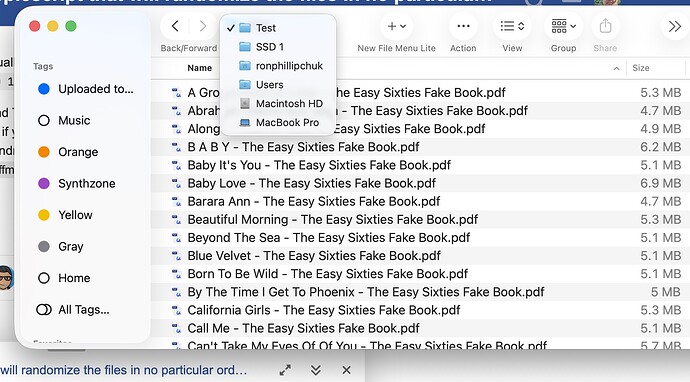The height and width of the screenshot is (382, 690).
Task: Select Beyond The Sea pdf file
Action: pyautogui.click(x=329, y=238)
